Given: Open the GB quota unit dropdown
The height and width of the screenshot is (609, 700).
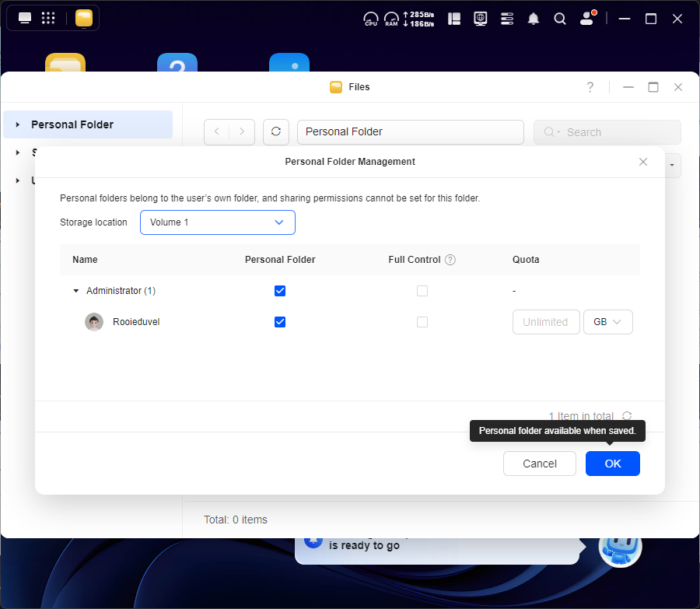Looking at the screenshot, I should click(x=608, y=322).
